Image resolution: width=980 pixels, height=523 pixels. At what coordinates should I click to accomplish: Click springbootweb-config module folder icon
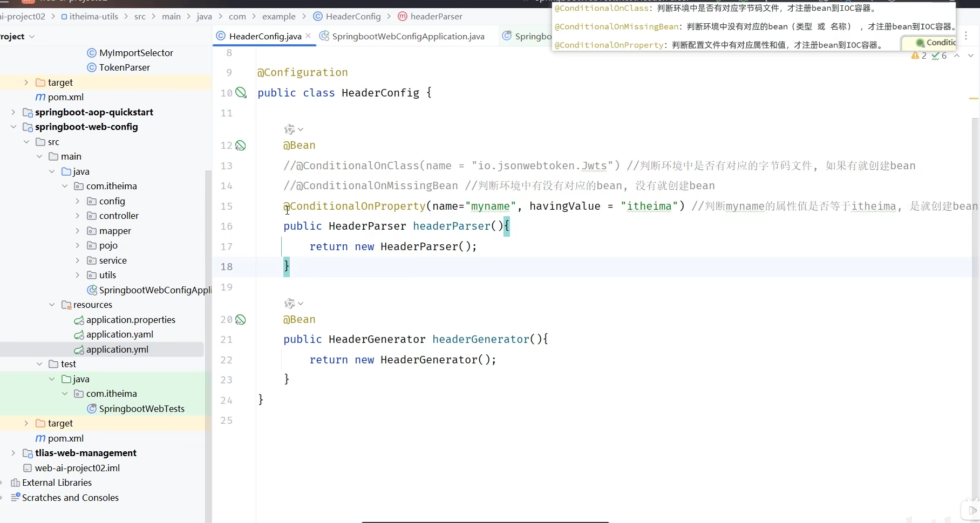(x=28, y=127)
